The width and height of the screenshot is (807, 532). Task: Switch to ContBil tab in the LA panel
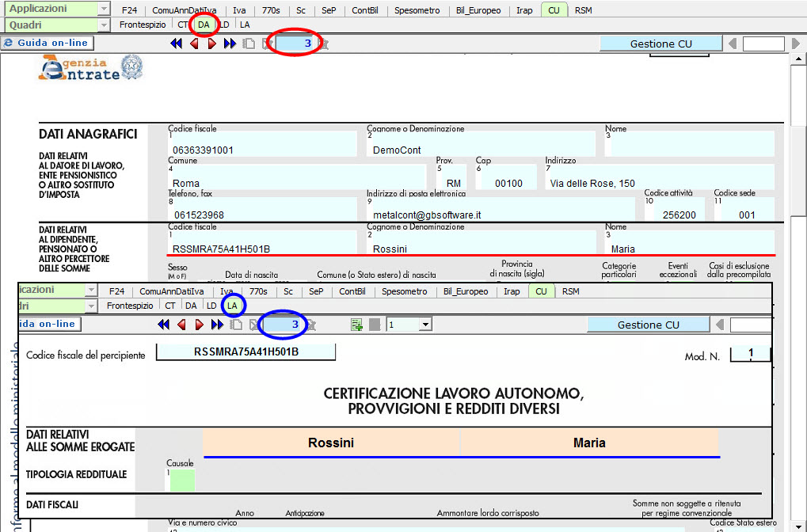click(x=352, y=291)
